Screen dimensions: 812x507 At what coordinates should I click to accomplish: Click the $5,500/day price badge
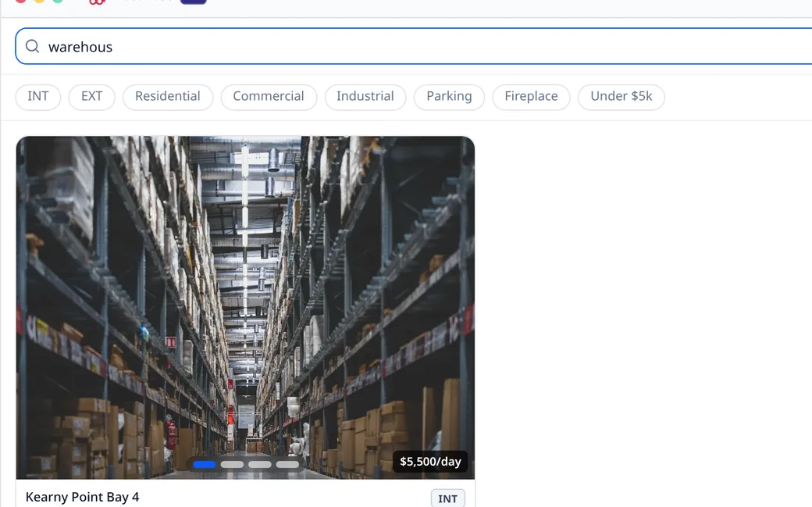(x=430, y=462)
